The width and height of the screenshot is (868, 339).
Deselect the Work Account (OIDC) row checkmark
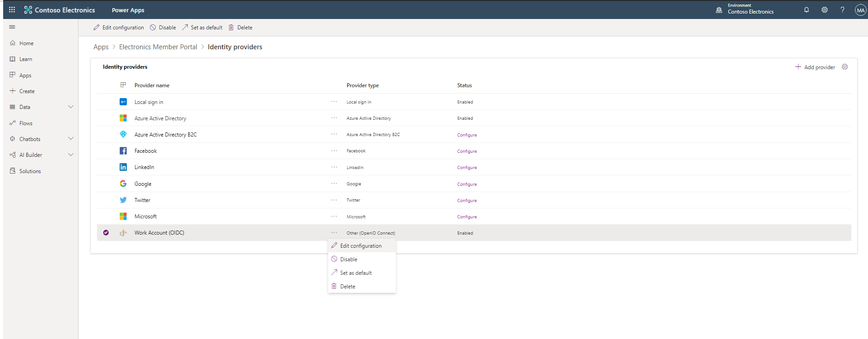106,233
